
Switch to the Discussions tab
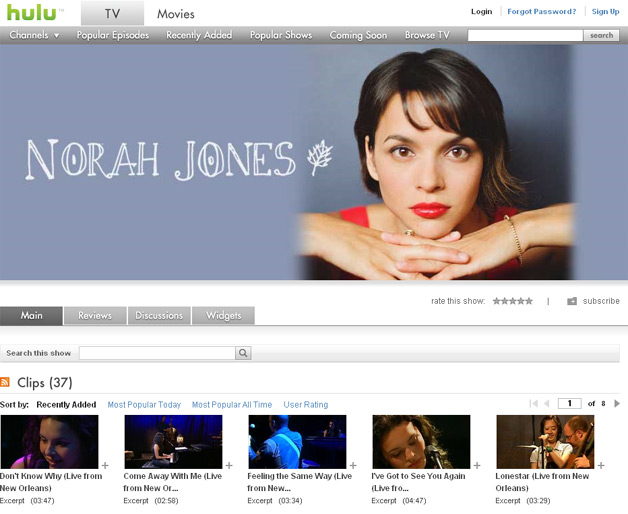(x=159, y=316)
